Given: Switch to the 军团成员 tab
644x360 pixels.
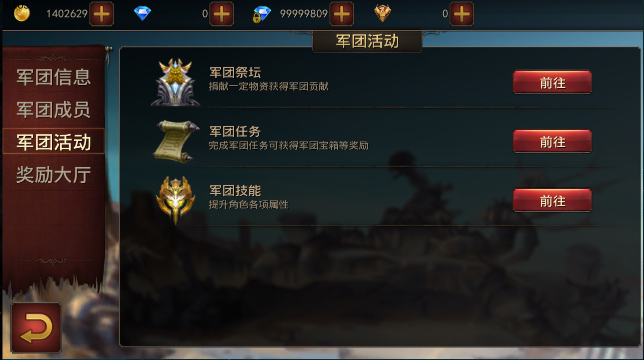Looking at the screenshot, I should click(x=54, y=110).
